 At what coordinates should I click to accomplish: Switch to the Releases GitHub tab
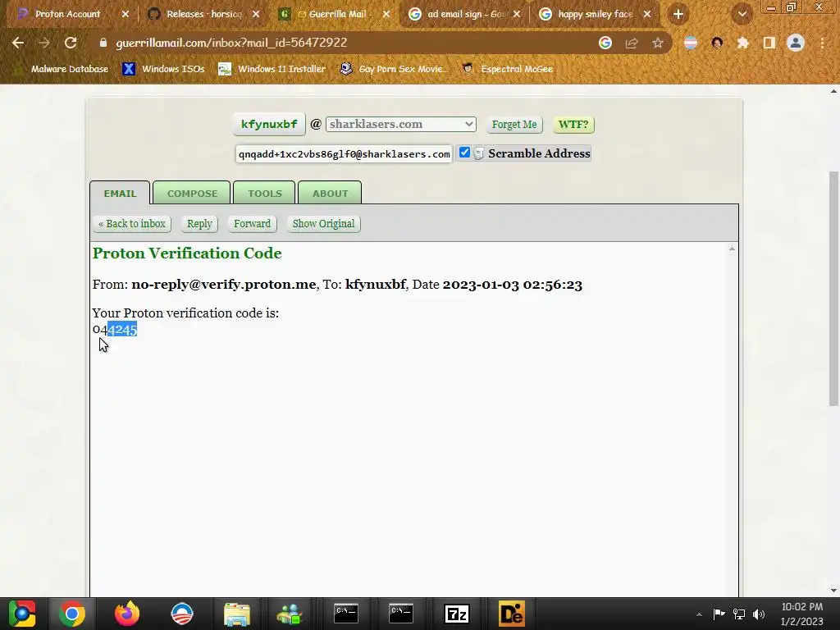pos(203,15)
